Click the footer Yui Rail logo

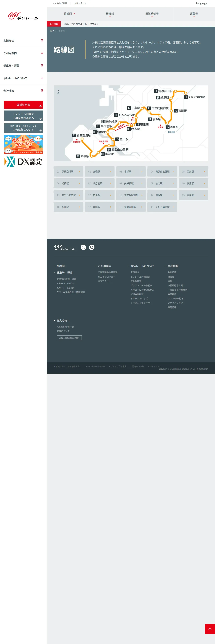coord(64,247)
